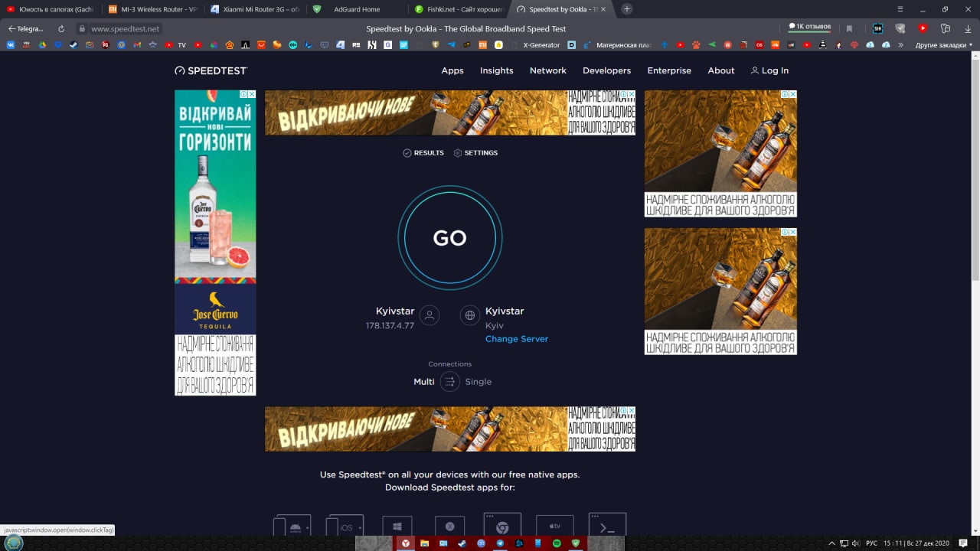
Task: Open the Windows Start orb
Action: click(x=14, y=543)
